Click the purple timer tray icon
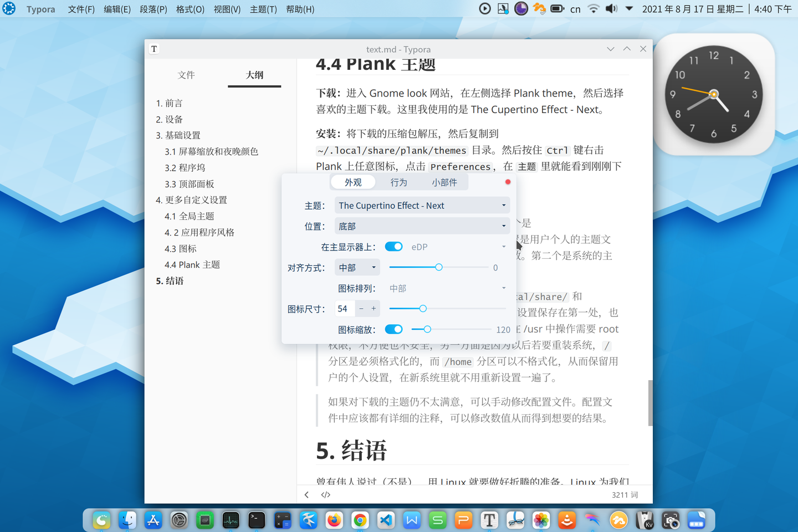The height and width of the screenshot is (532, 798). click(x=521, y=8)
